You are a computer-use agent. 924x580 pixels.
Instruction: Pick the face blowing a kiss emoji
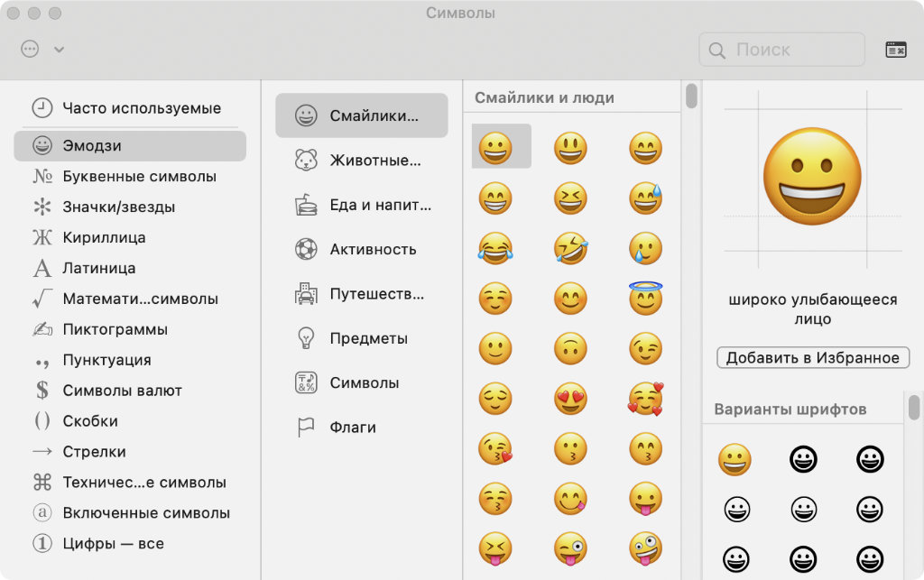495,448
